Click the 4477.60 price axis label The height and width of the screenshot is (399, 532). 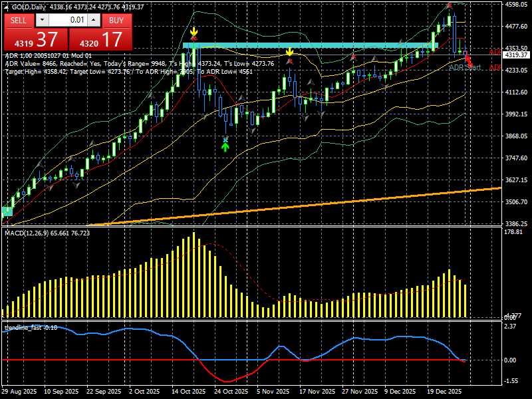point(517,26)
